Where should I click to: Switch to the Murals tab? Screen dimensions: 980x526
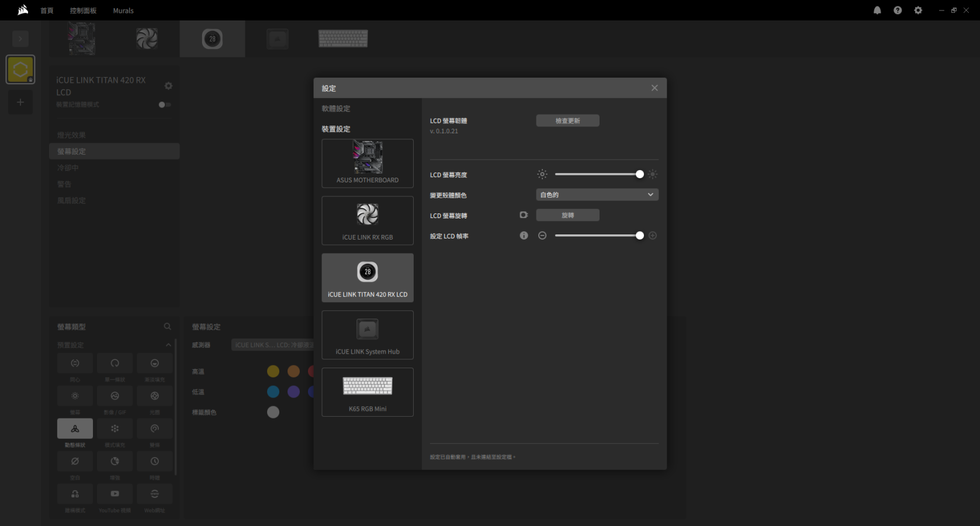coord(123,11)
